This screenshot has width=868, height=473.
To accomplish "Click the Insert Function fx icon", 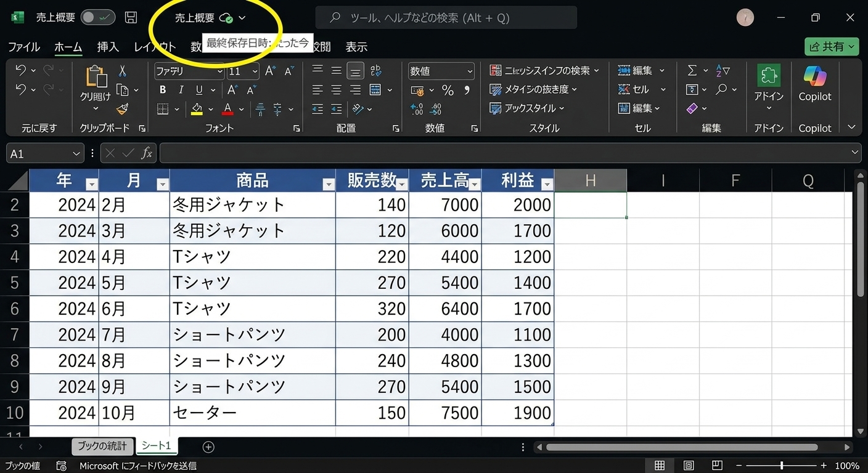I will tap(147, 153).
